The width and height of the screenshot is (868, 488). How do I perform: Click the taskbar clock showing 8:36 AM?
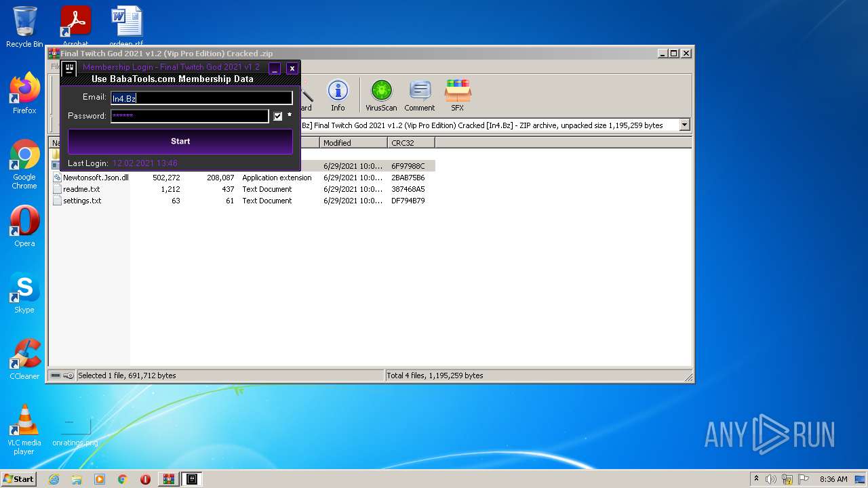click(833, 479)
